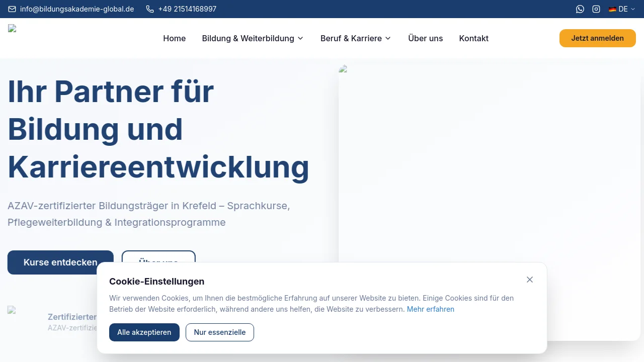Accept all cookies with Alle akzeptieren
The width and height of the screenshot is (644, 362).
[x=144, y=332]
